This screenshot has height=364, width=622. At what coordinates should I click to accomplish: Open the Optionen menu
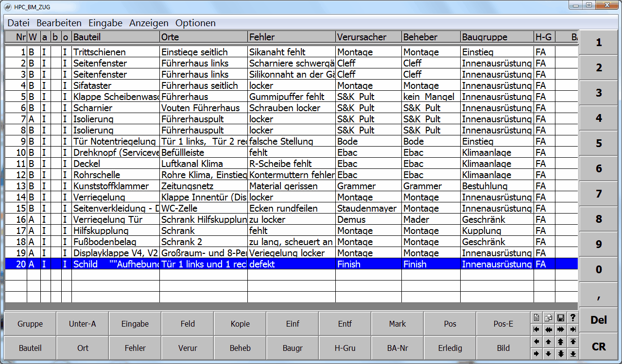[x=195, y=23]
